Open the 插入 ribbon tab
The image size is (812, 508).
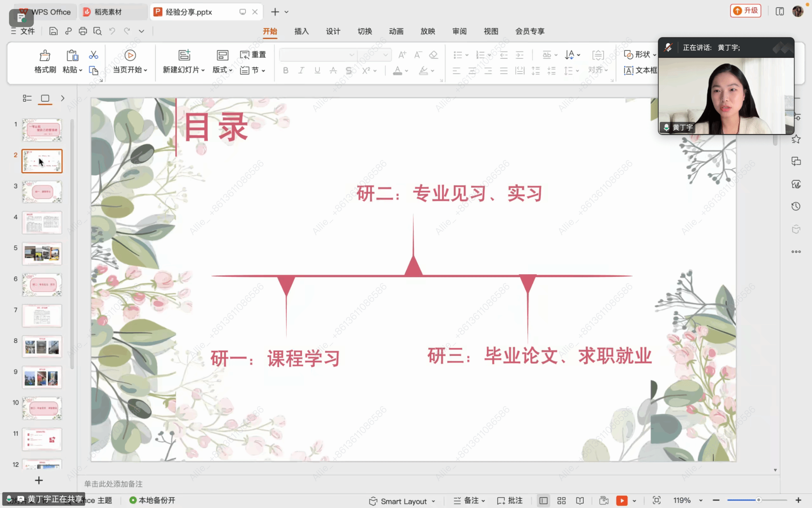click(x=301, y=31)
